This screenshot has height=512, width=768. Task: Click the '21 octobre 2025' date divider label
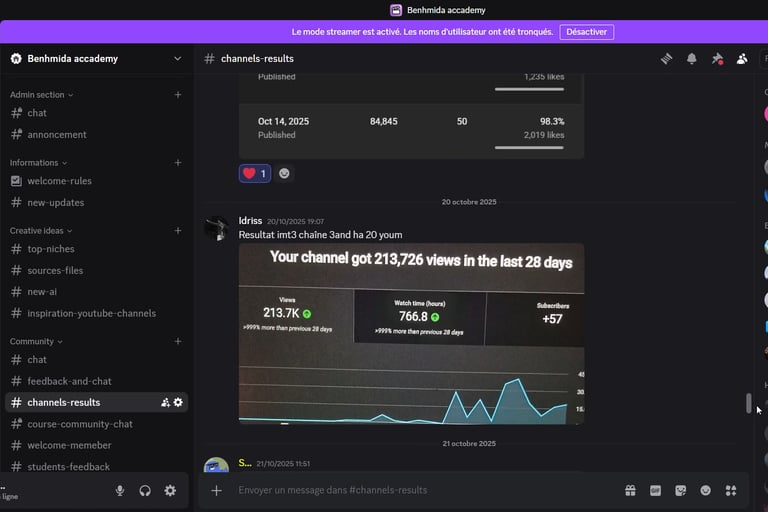pyautogui.click(x=469, y=443)
